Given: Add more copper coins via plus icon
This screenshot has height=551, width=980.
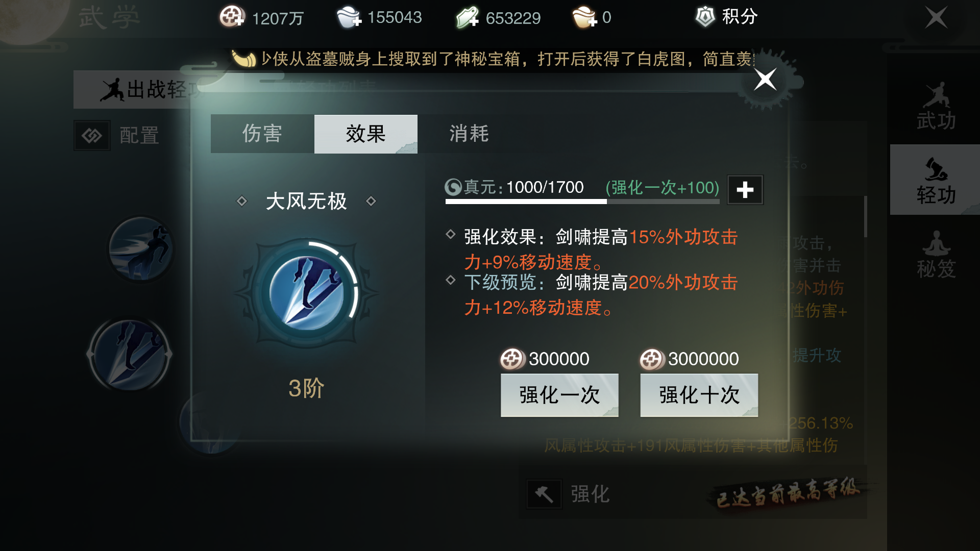Looking at the screenshot, I should pos(232,17).
